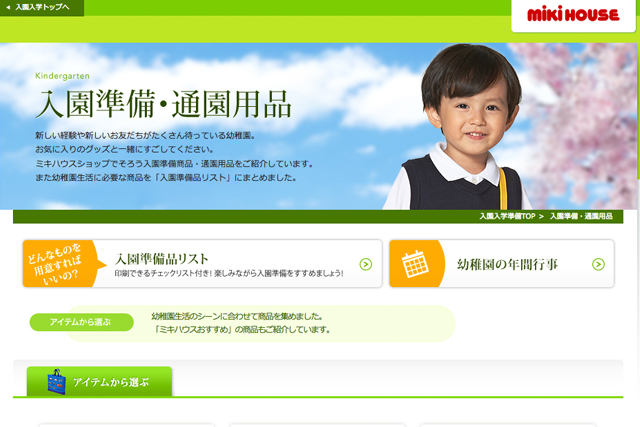The height and width of the screenshot is (427, 640).
Task: Open the 幼稚園の年間行事 banner
Action: pos(502,263)
